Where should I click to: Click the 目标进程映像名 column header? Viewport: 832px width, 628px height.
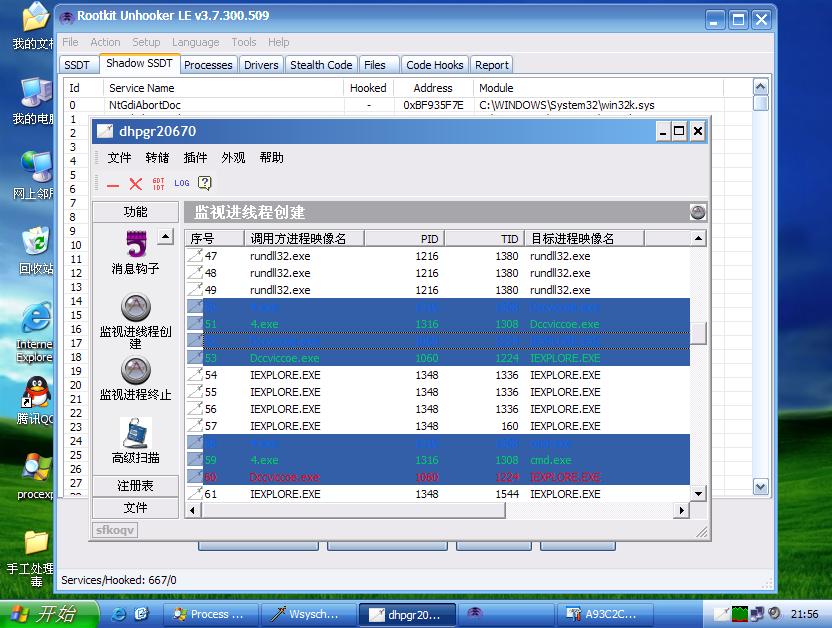[x=585, y=239]
